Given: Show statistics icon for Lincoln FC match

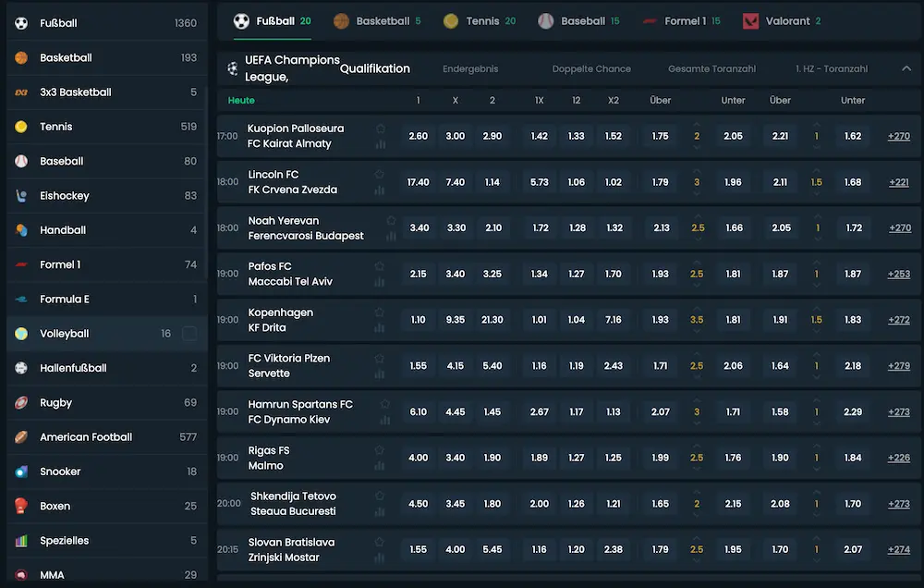Looking at the screenshot, I should pos(380,190).
